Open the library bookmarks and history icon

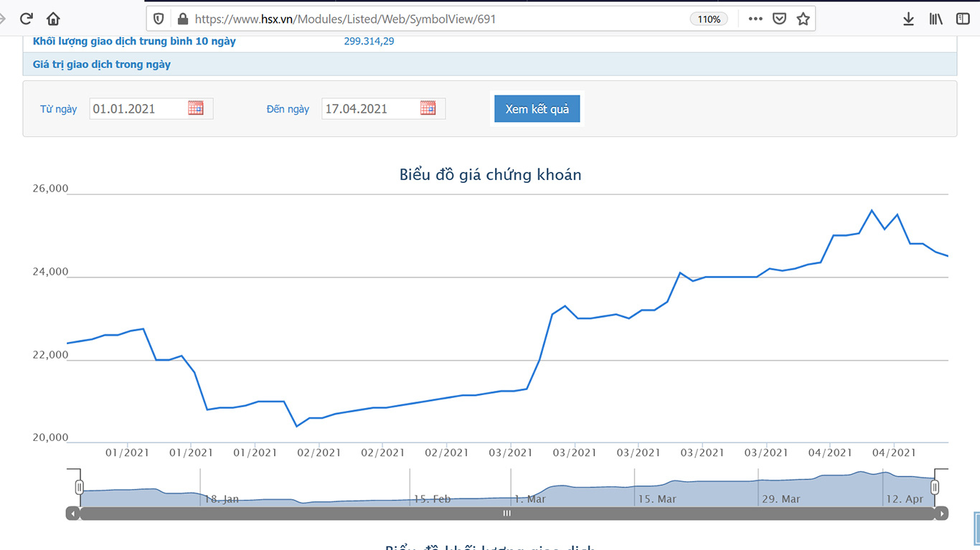pos(936,19)
